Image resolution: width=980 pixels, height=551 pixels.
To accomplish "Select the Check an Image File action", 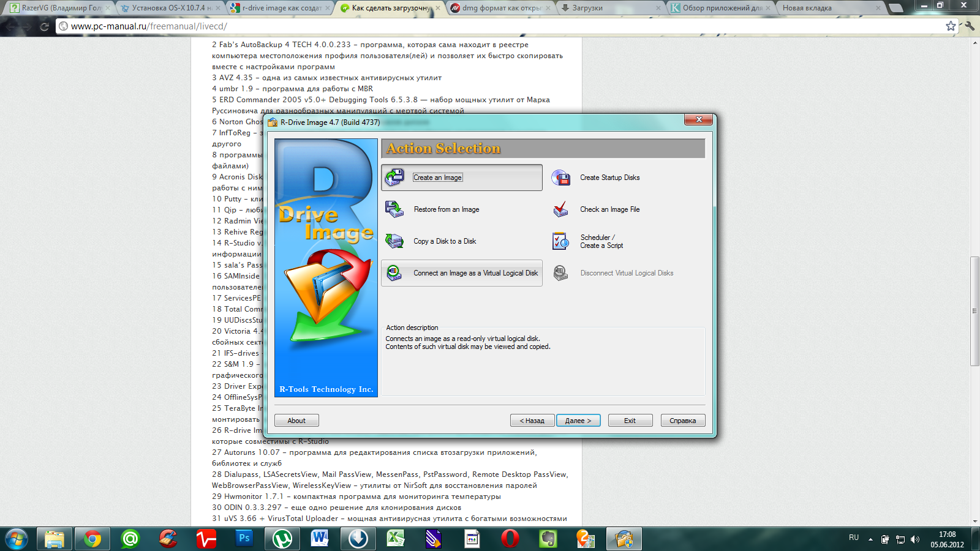I will (626, 209).
